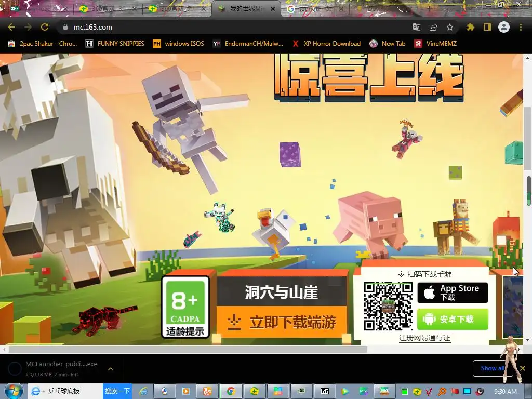This screenshot has height=399, width=532.
Task: Click the 注册网易通行证 link
Action: pos(424,338)
